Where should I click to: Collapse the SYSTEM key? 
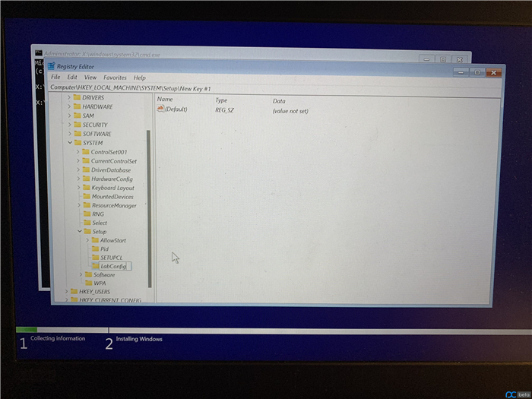[x=70, y=143]
